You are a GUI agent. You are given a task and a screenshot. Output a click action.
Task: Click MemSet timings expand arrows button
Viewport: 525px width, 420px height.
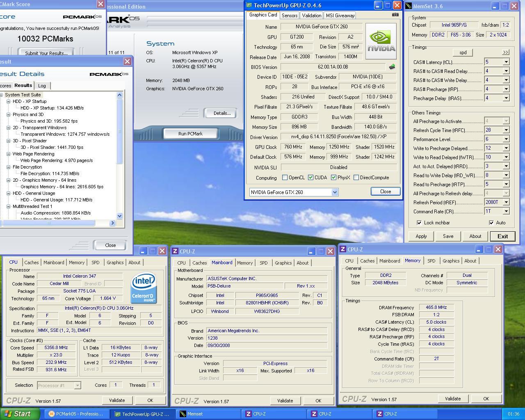(505, 52)
